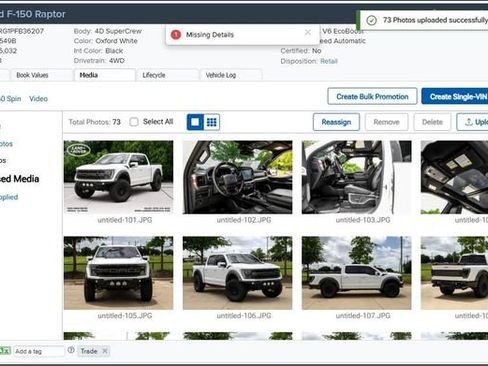
Task: Select photo untitled-101.JPG thumbnail
Action: tap(119, 177)
